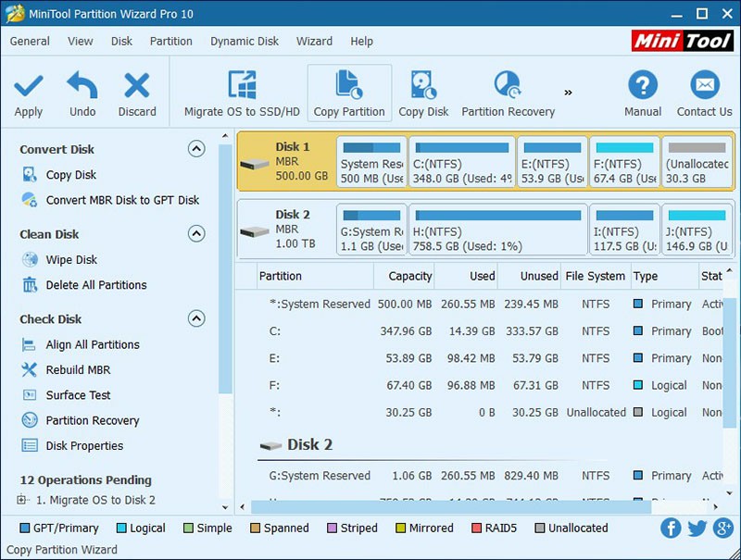Click the partition list scroll down arrow
The height and width of the screenshot is (560, 741).
pyautogui.click(x=729, y=493)
